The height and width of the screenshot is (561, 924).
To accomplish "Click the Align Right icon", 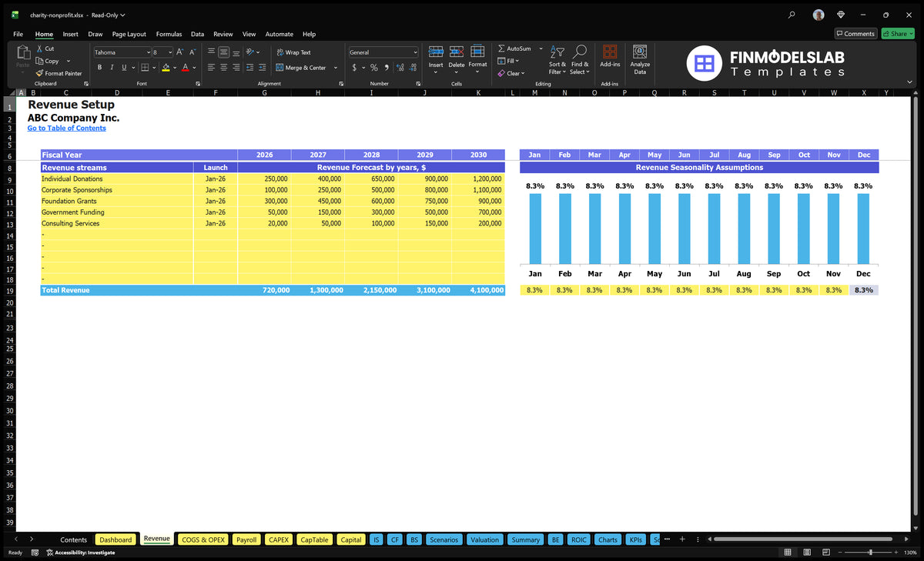I will pos(236,68).
